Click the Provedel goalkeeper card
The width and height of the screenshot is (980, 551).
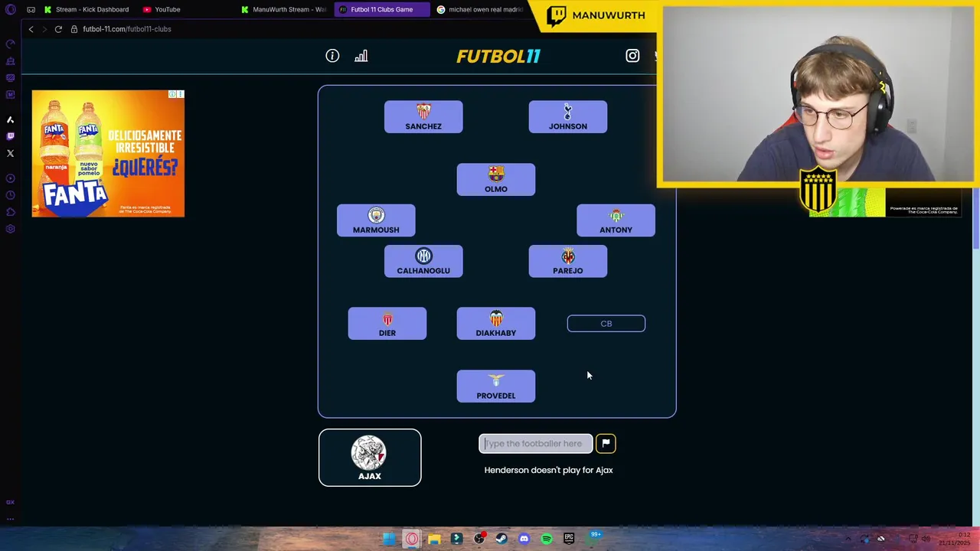click(496, 386)
